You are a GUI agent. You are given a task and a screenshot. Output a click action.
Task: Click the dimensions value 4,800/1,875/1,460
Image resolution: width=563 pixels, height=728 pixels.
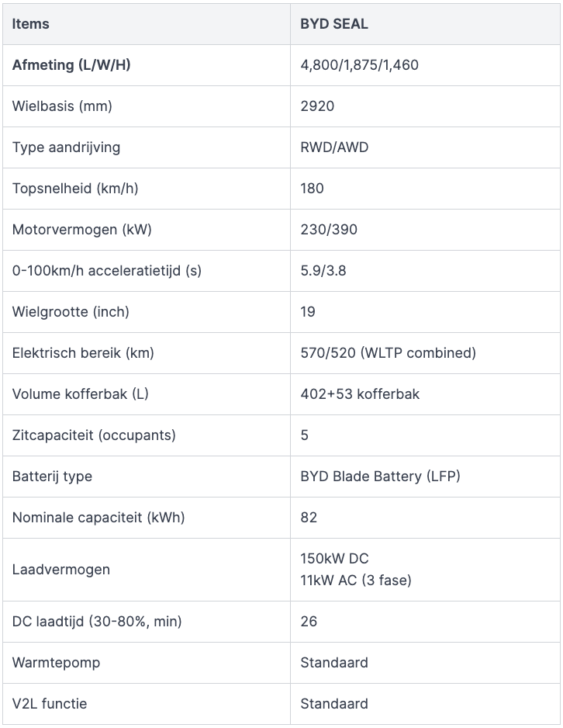[x=359, y=65]
